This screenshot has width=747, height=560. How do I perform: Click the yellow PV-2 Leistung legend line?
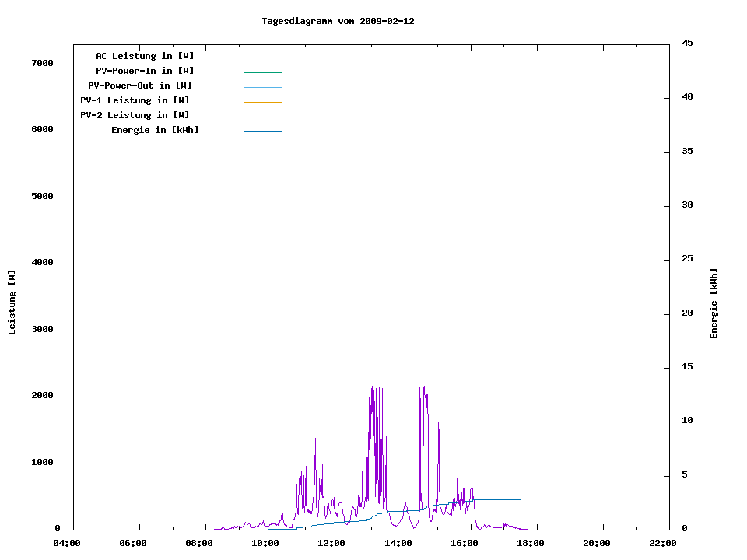tap(262, 117)
